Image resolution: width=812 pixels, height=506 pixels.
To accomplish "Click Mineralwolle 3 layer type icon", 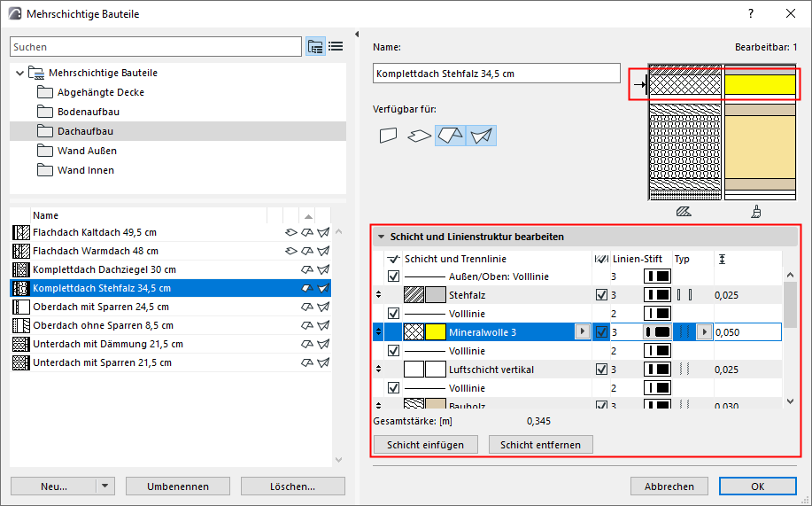I will click(x=684, y=332).
